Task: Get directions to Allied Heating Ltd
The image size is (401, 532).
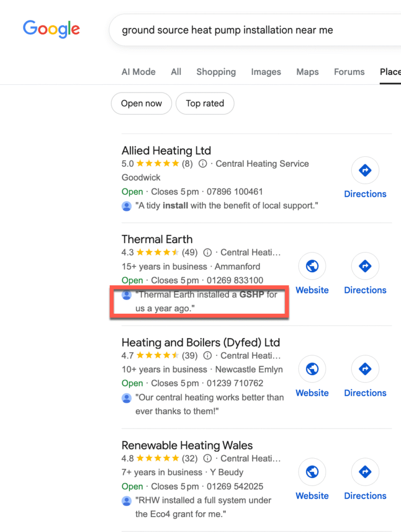Action: (365, 170)
